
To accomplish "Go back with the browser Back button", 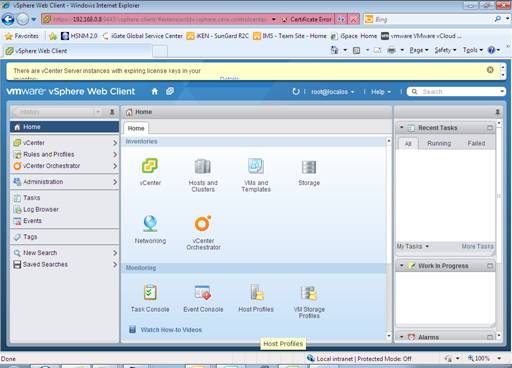I will (8, 19).
